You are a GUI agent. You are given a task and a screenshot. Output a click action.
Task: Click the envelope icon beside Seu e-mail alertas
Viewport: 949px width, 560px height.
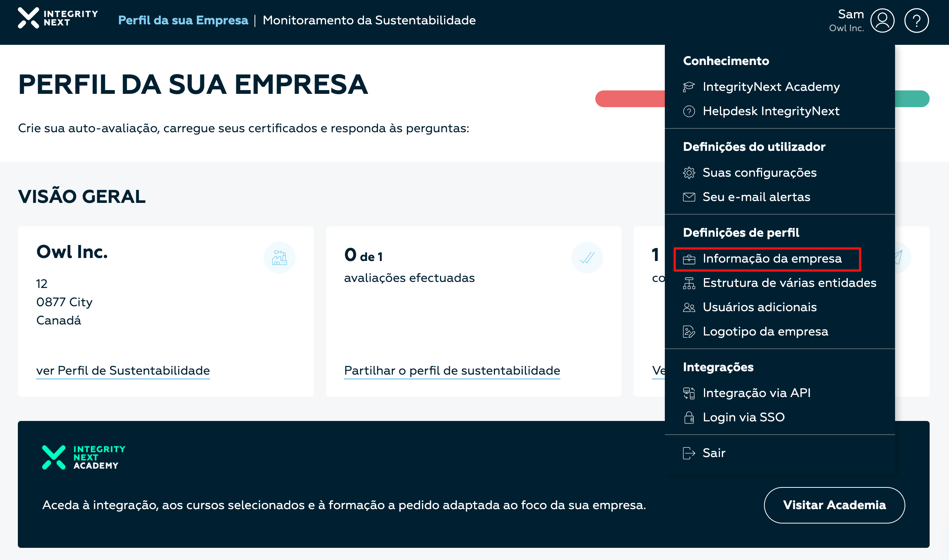[x=689, y=197]
